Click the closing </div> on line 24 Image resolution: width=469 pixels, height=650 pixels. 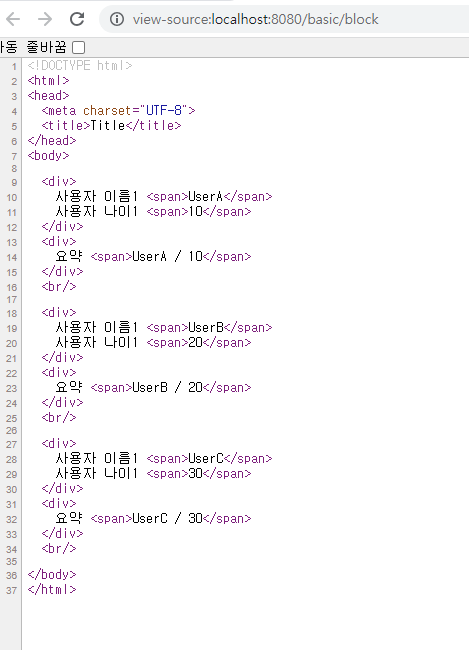pyautogui.click(x=62, y=402)
